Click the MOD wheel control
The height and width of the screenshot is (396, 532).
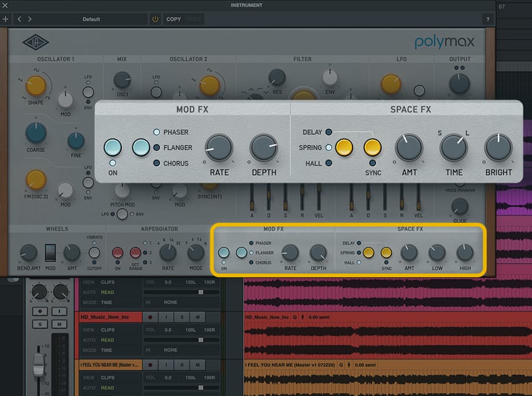pos(50,253)
